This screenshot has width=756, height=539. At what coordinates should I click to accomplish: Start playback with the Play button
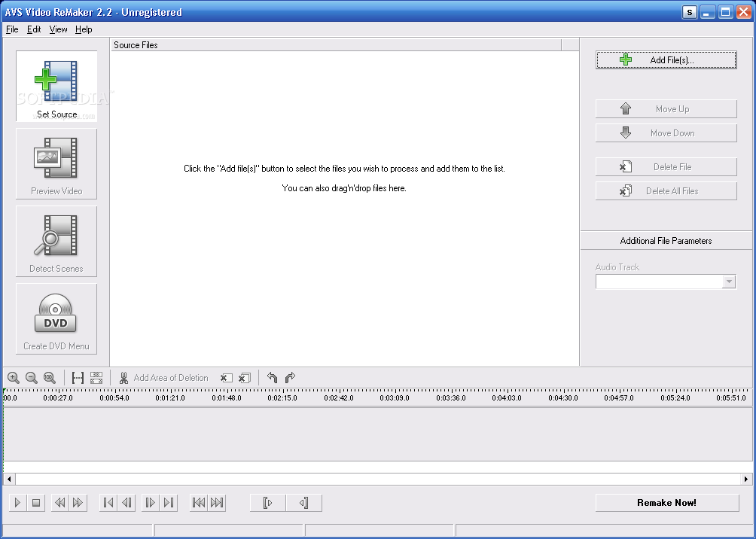pos(18,503)
